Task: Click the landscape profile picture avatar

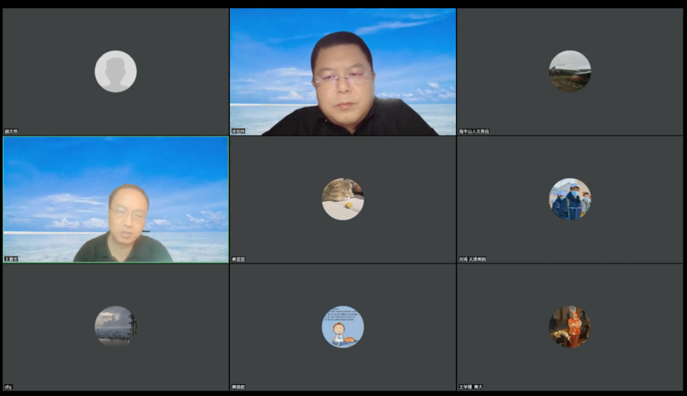Action: tap(570, 71)
